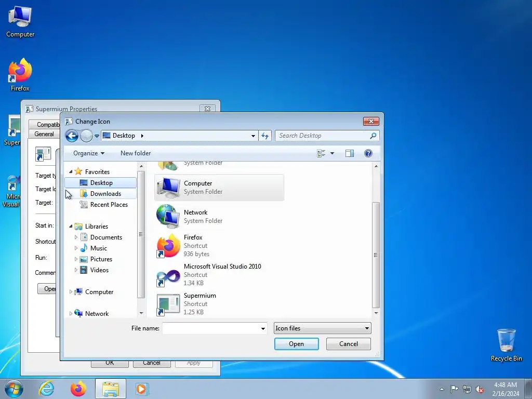This screenshot has width=532, height=399.
Task: Expand the Documents library
Action: (76, 237)
